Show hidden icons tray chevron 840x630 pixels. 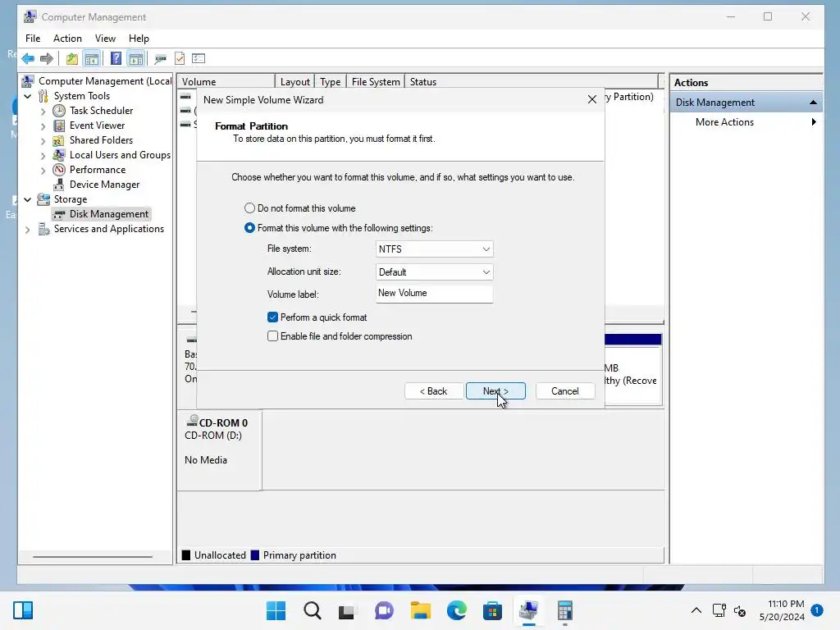pyautogui.click(x=696, y=610)
